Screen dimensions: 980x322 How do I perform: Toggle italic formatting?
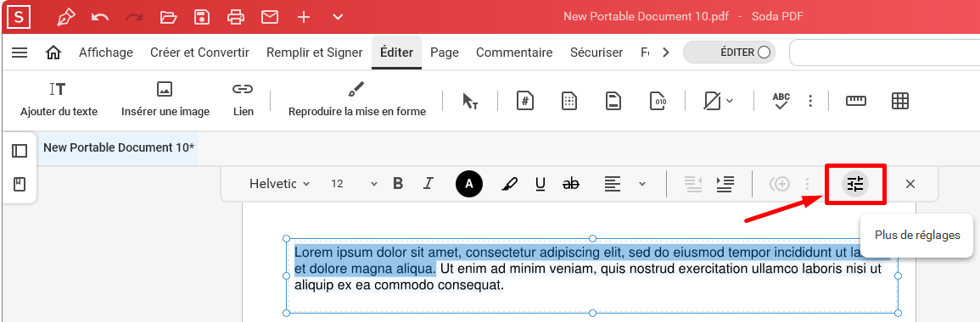point(428,184)
